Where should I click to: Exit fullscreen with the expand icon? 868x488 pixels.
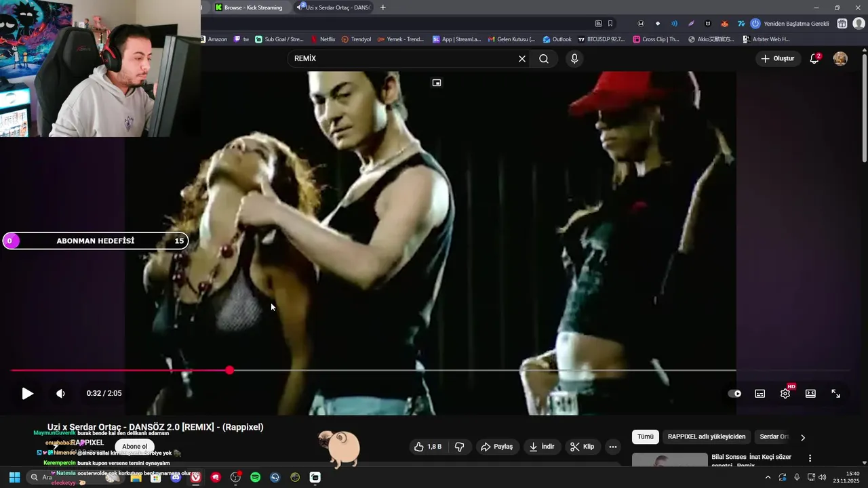coord(836,394)
